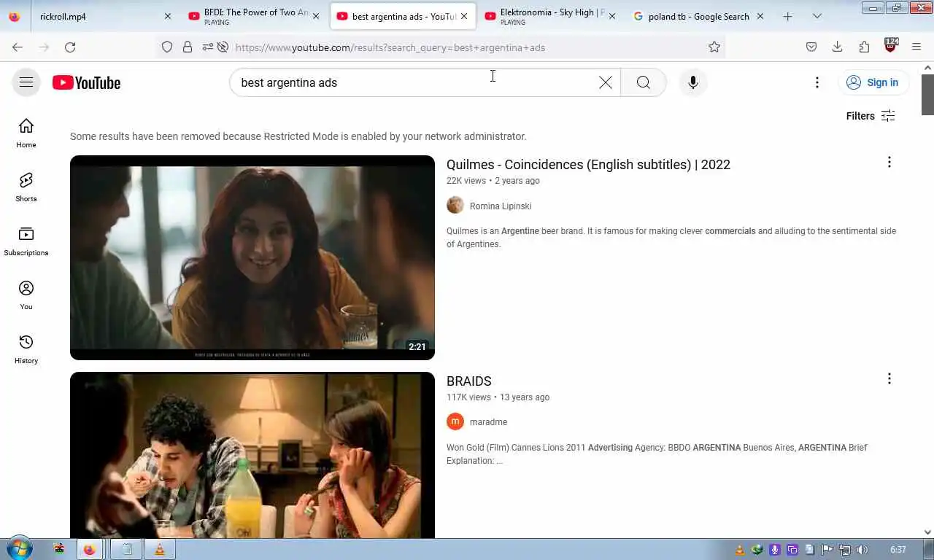Visit the maradme channel name

[x=488, y=422]
